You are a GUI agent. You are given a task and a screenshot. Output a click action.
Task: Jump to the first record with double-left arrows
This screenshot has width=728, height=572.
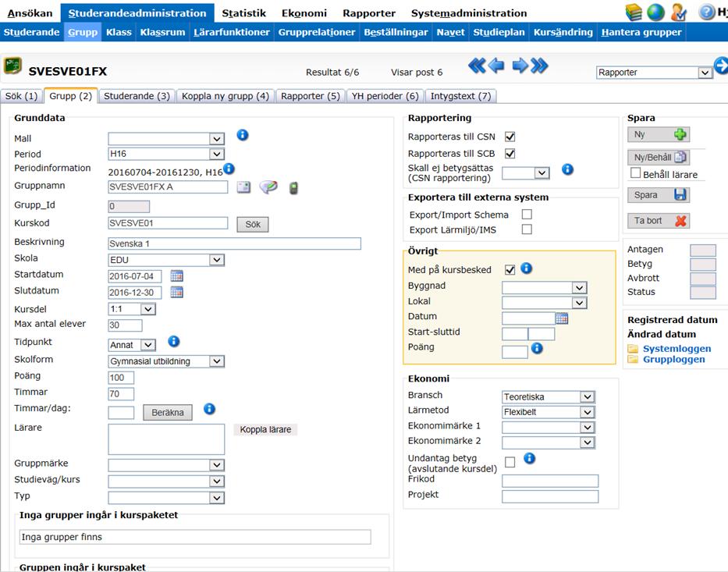[x=477, y=66]
